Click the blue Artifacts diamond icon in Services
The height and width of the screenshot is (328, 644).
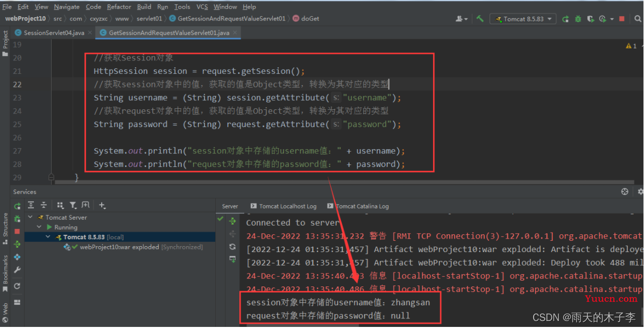tap(17, 257)
